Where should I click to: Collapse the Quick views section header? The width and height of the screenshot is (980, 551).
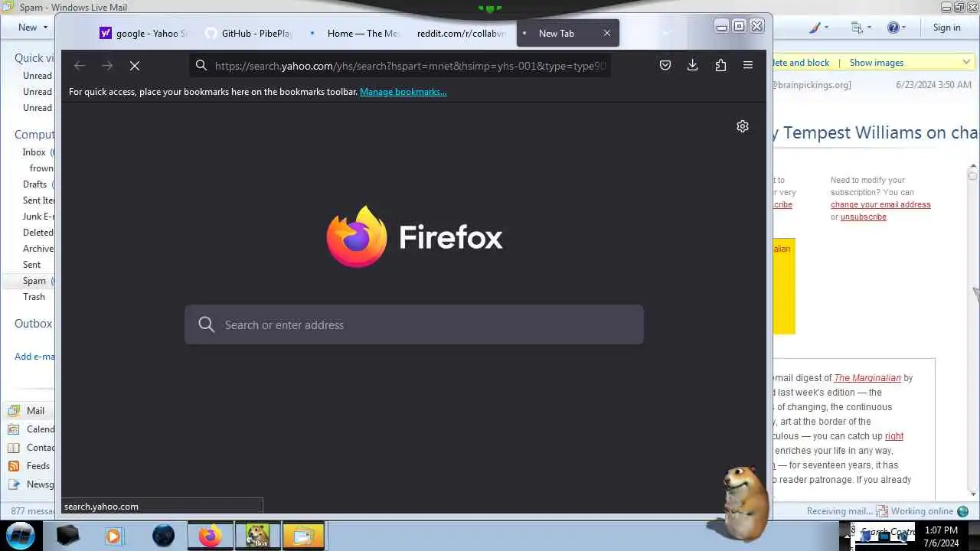[x=34, y=58]
